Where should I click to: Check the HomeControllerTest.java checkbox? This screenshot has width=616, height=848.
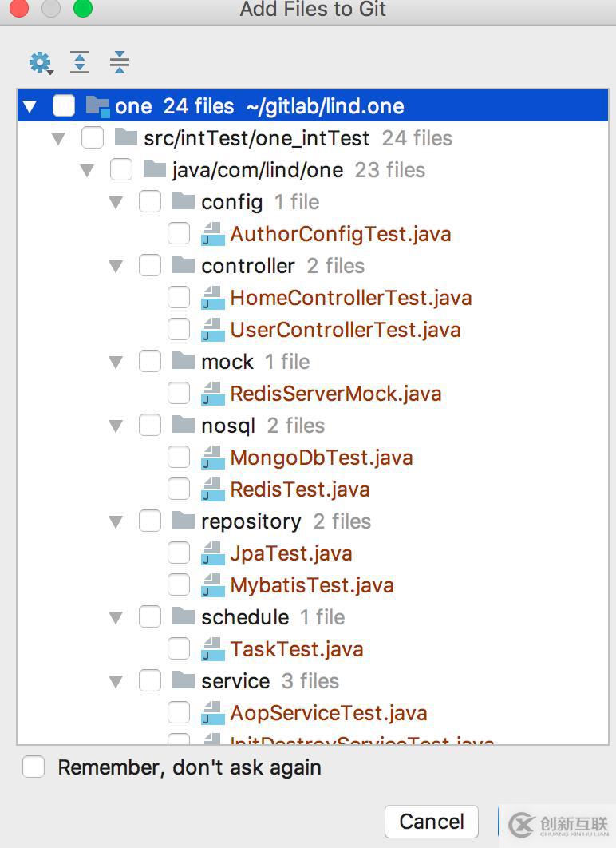(x=179, y=297)
